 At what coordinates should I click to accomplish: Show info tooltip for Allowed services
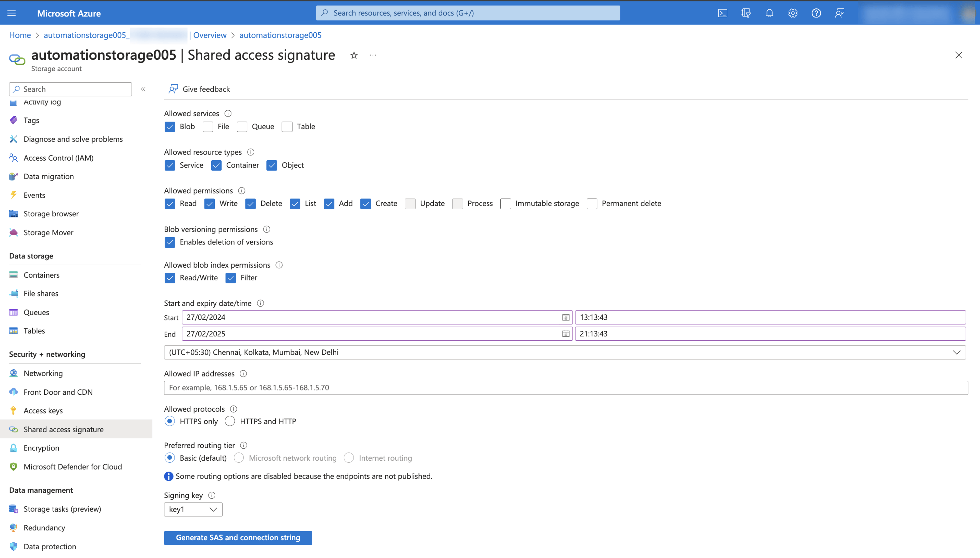pyautogui.click(x=228, y=113)
